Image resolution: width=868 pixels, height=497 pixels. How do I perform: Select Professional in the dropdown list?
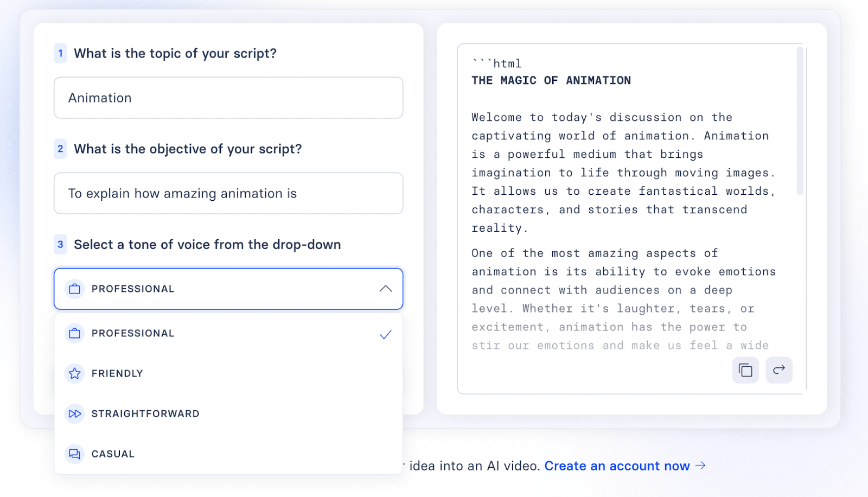(228, 333)
